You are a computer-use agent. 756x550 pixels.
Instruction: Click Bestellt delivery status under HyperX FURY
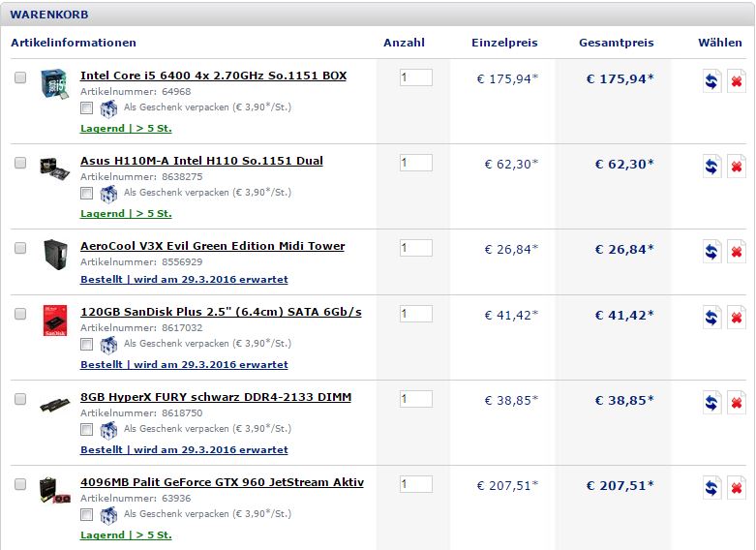pos(184,449)
